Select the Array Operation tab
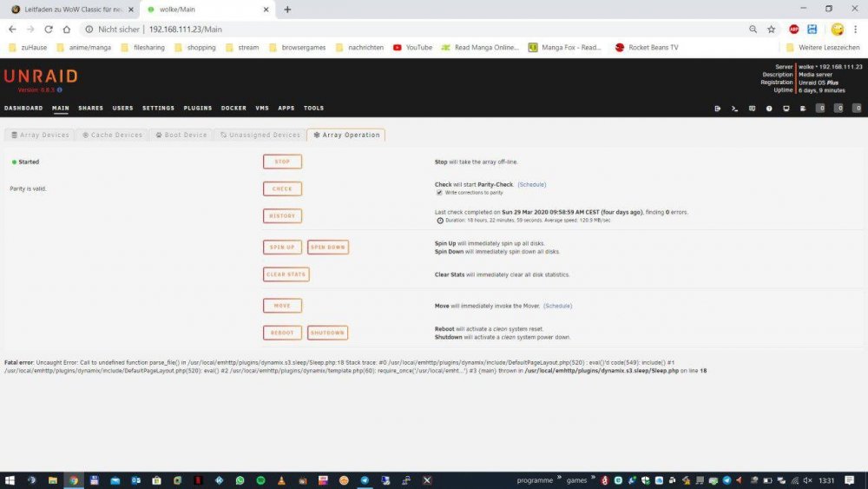The image size is (868, 489). click(x=346, y=135)
